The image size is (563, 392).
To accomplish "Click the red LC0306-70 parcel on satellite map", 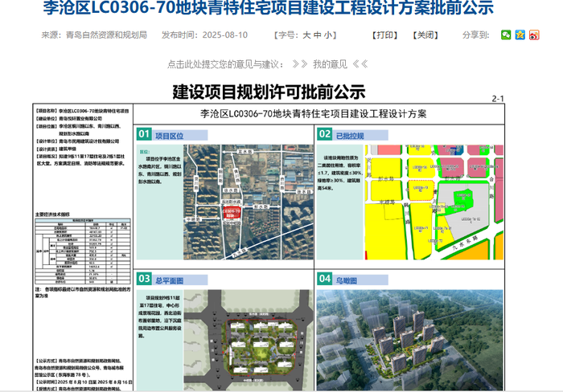I will pos(232,213).
